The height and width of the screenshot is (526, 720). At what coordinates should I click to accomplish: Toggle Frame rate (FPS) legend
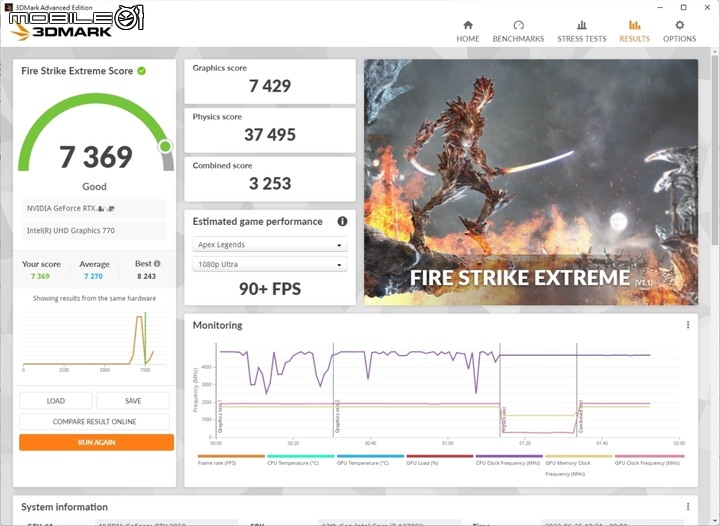tap(231, 460)
